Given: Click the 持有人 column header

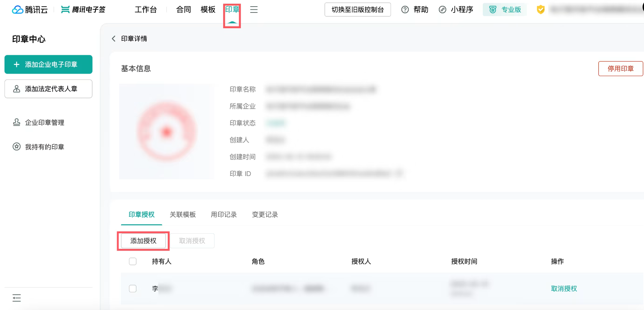Looking at the screenshot, I should pos(162,261).
